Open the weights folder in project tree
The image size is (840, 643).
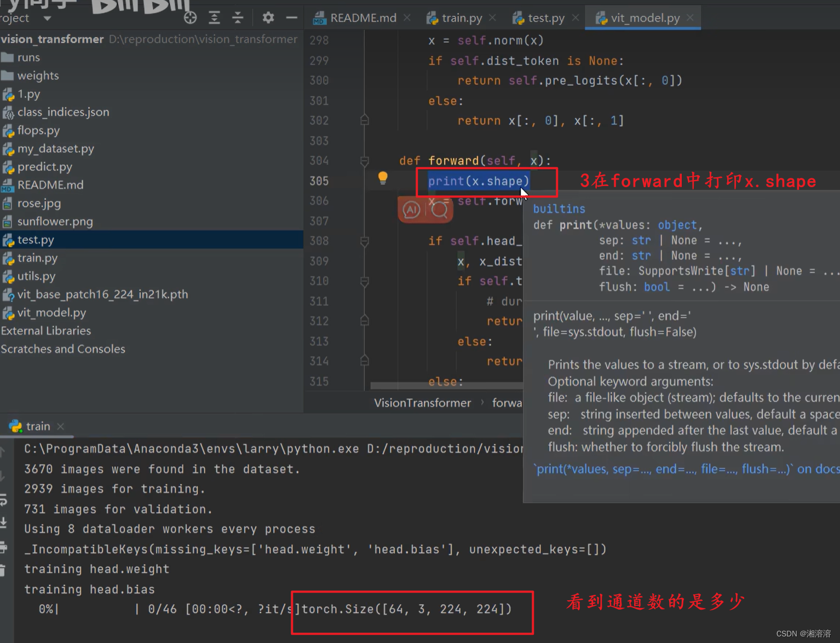pyautogui.click(x=38, y=76)
